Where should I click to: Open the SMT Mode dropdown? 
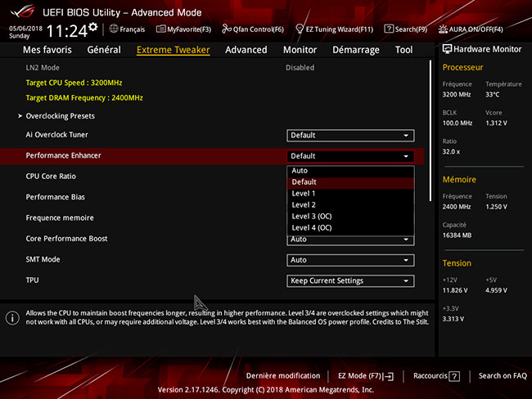tap(349, 260)
